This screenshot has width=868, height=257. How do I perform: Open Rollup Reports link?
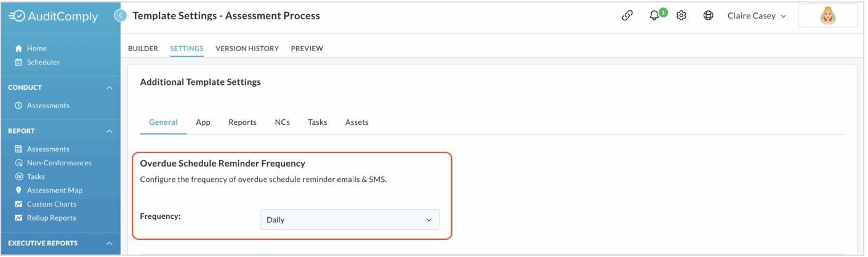pos(46,218)
